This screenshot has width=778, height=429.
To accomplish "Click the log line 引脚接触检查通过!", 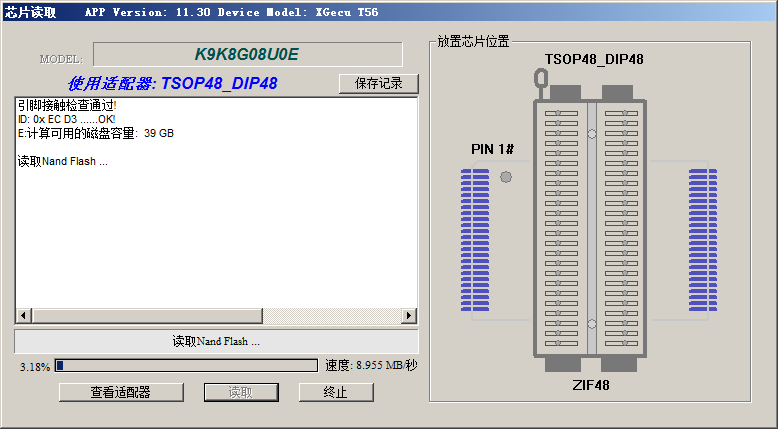I will point(67,105).
